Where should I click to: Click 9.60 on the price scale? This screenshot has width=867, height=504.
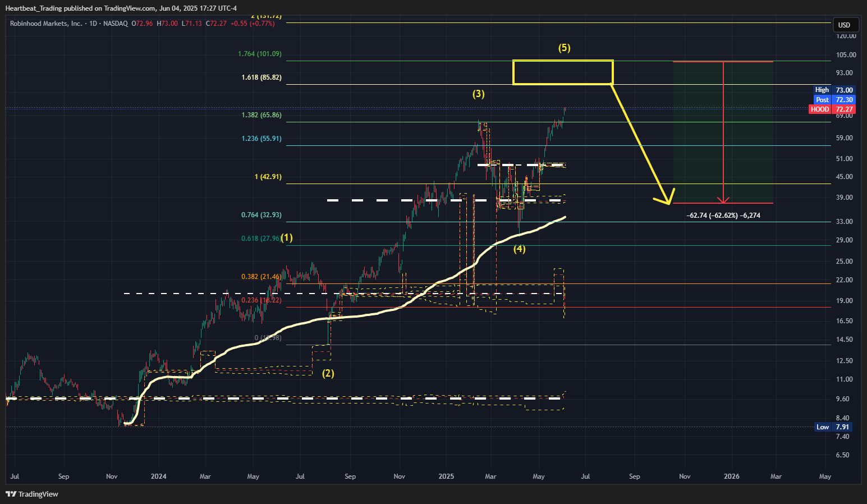[843, 399]
